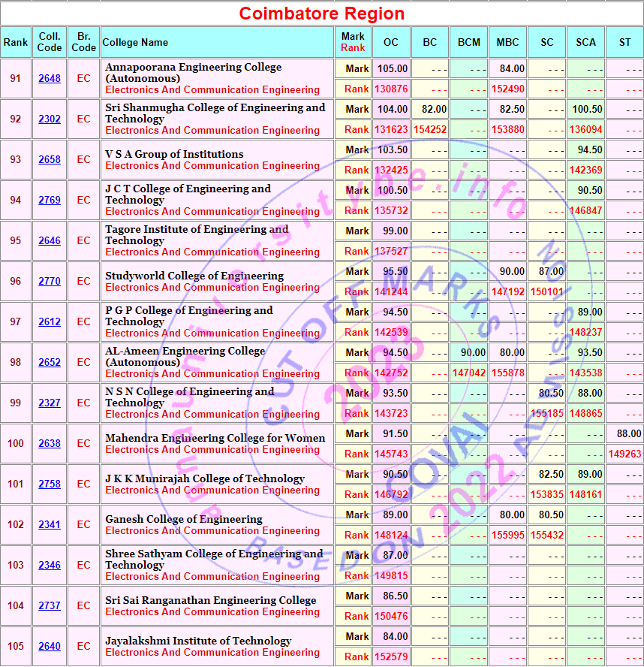644x667 pixels.
Task: Open the 2327 college code link
Action: pyautogui.click(x=50, y=403)
